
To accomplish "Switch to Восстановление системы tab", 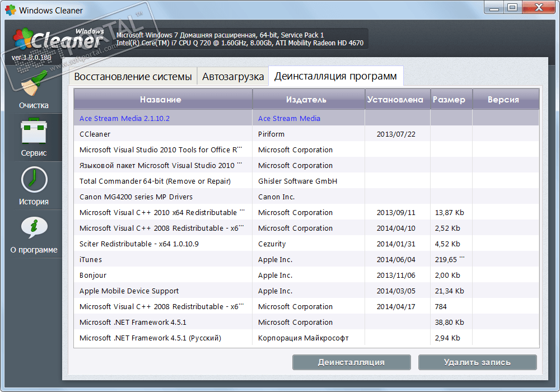I will pos(133,76).
